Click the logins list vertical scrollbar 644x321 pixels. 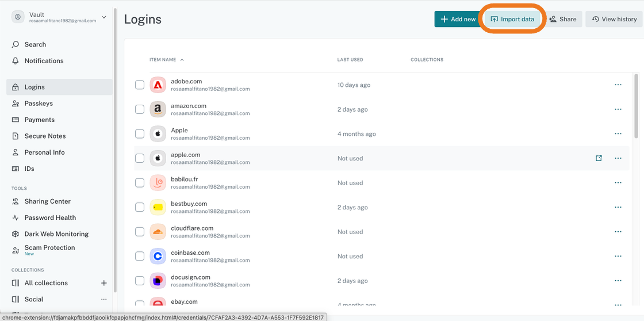636,106
